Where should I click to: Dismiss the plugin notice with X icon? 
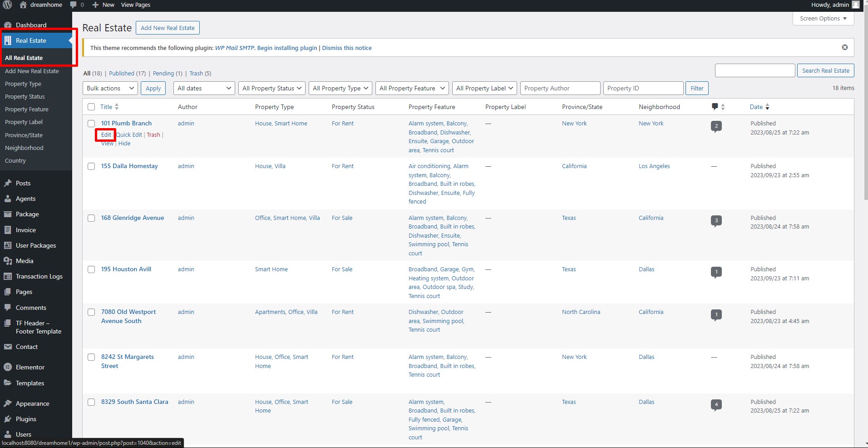click(x=845, y=47)
